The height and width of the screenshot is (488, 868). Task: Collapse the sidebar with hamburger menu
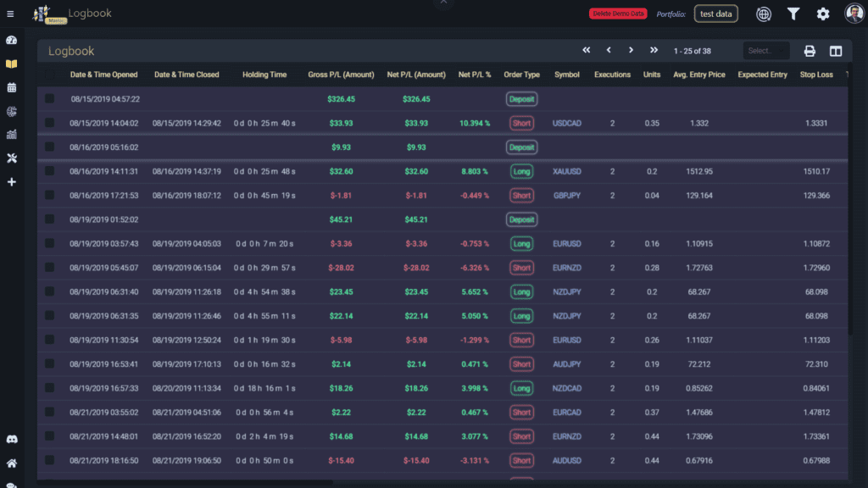pyautogui.click(x=10, y=14)
